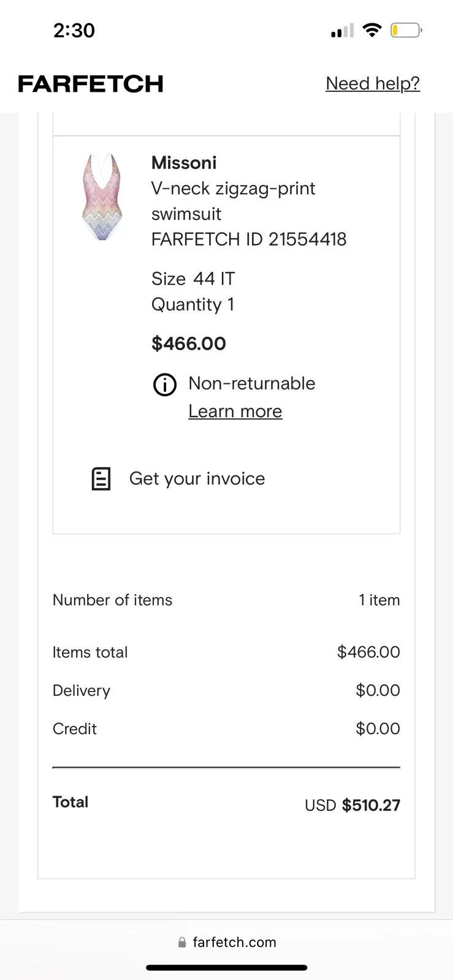Tap the V-neck zigzag-print swimsuit title
Viewport: 453px width, 980px height.
[233, 201]
